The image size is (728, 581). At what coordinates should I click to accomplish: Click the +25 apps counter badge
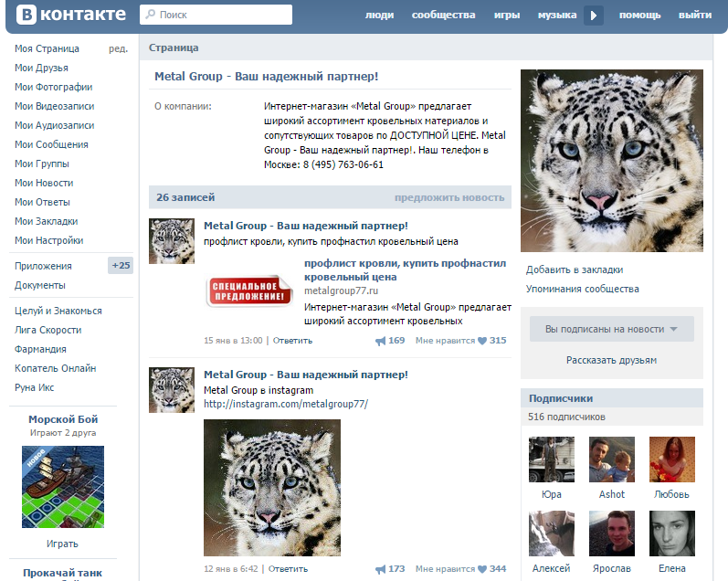tap(121, 265)
